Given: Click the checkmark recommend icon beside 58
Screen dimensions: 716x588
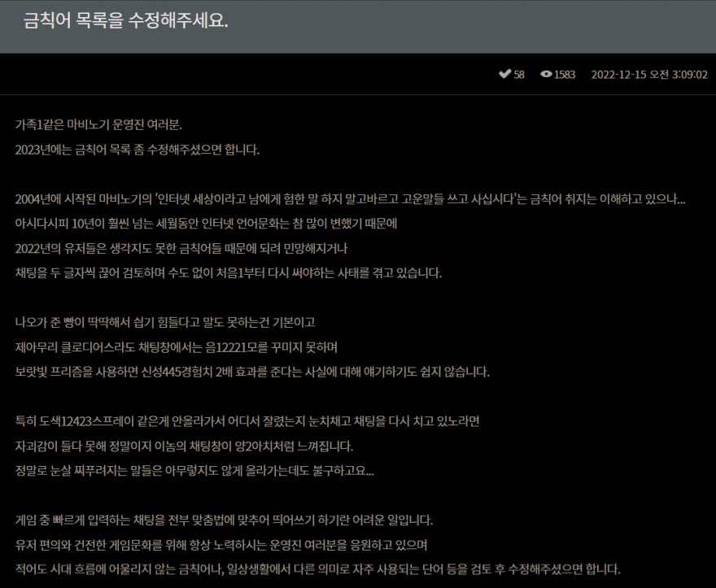Looking at the screenshot, I should coord(504,74).
